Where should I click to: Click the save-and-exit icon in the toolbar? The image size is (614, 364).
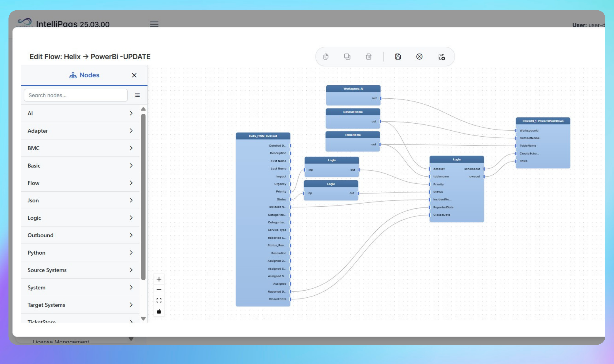pyautogui.click(x=442, y=57)
